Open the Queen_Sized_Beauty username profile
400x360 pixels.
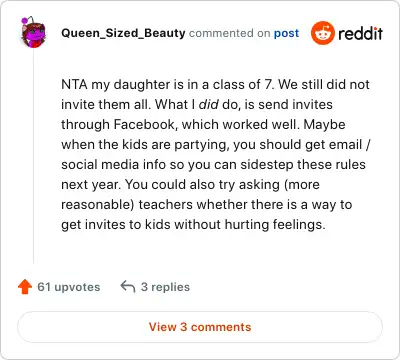click(123, 33)
